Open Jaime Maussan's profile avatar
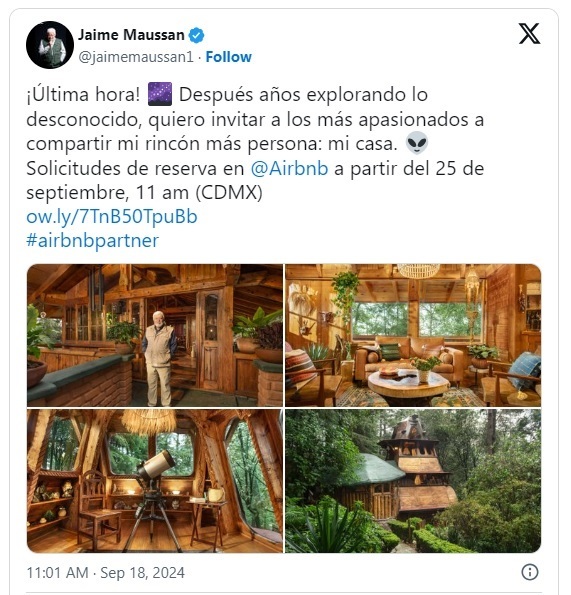The image size is (571, 595). point(50,45)
